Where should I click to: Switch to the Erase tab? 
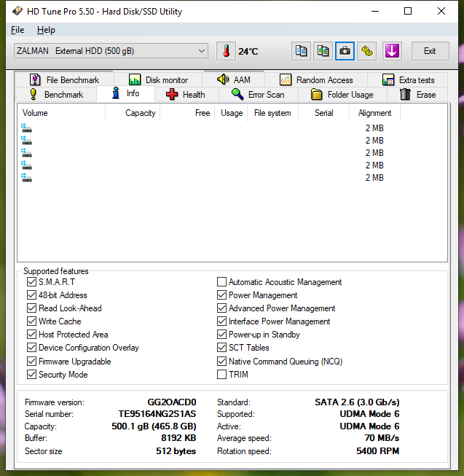tap(417, 95)
